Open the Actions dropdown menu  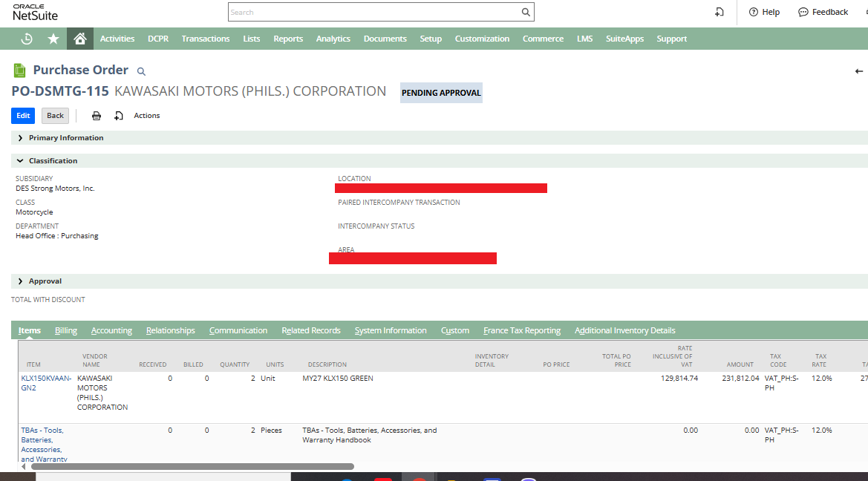tap(147, 116)
